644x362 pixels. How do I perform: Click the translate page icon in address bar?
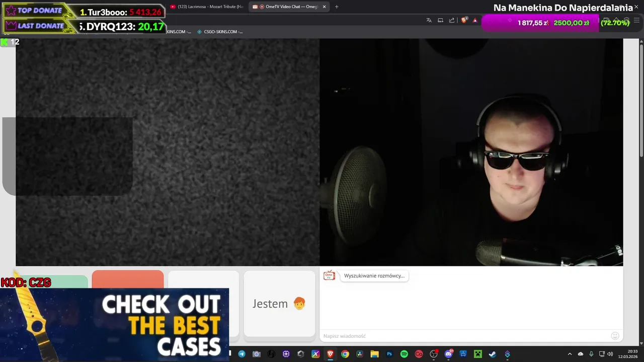(x=429, y=20)
